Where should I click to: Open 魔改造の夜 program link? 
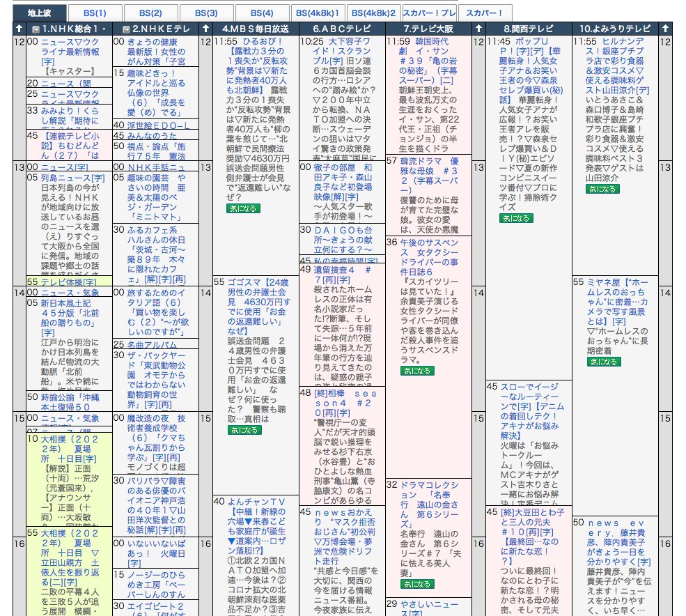coord(156,438)
